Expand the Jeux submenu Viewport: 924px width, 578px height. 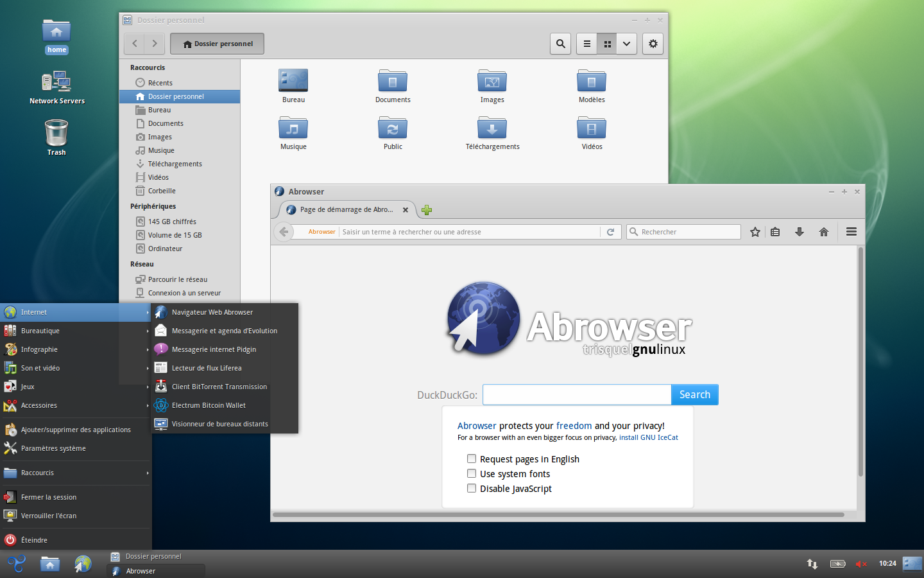76,387
